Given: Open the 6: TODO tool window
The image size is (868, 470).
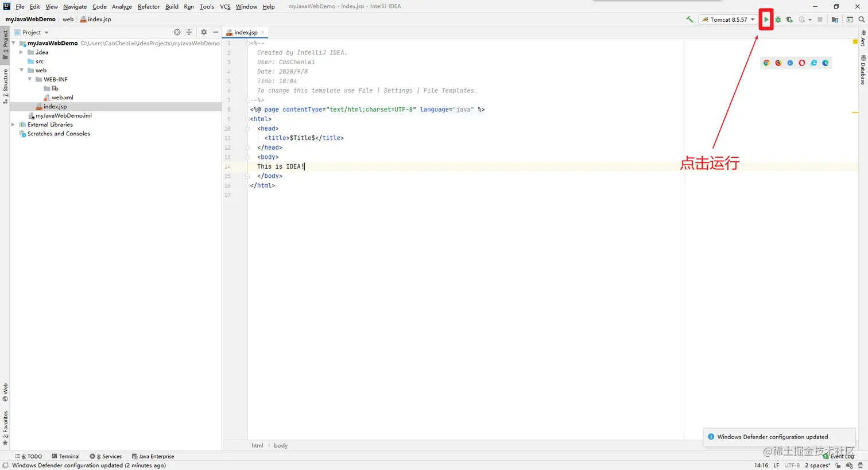Looking at the screenshot, I should (x=29, y=456).
